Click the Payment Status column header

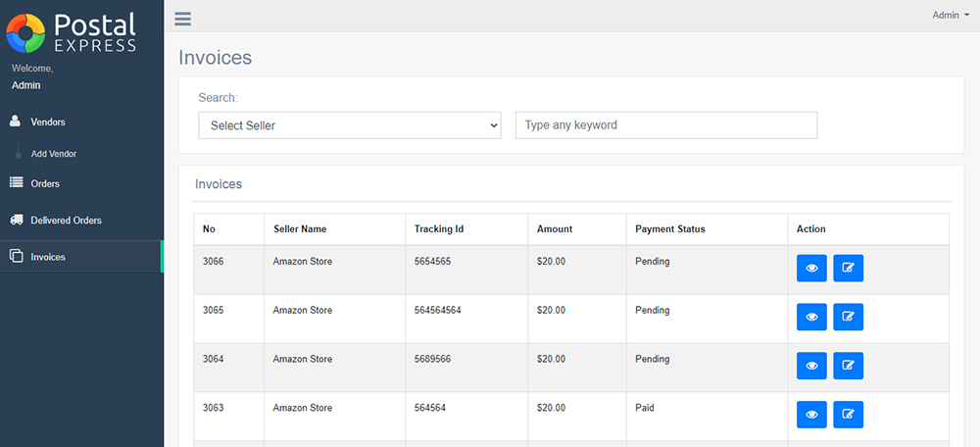pyautogui.click(x=670, y=228)
